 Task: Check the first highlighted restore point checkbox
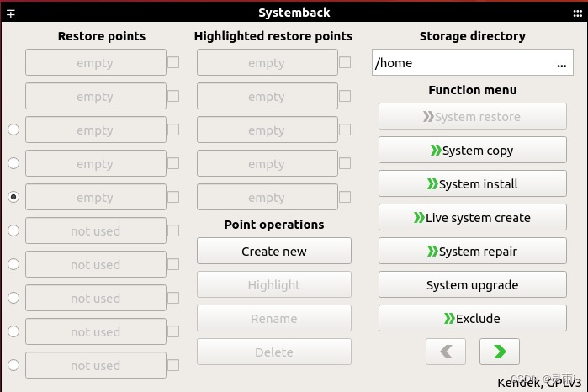(x=345, y=62)
